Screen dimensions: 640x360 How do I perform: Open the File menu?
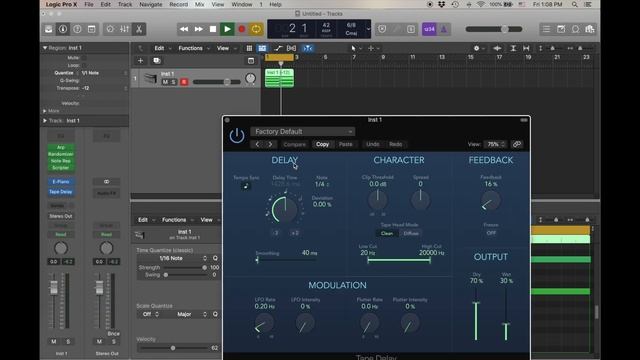[x=89, y=4]
